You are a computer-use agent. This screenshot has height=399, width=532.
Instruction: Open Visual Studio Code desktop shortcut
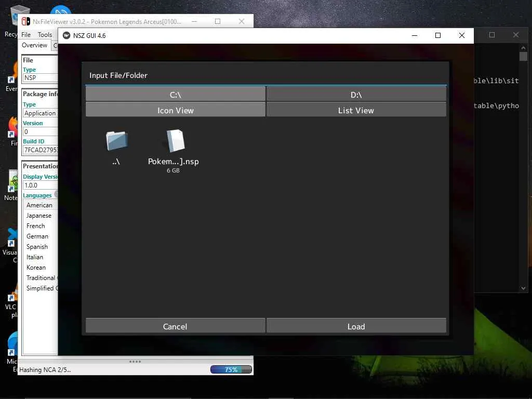pyautogui.click(x=11, y=245)
